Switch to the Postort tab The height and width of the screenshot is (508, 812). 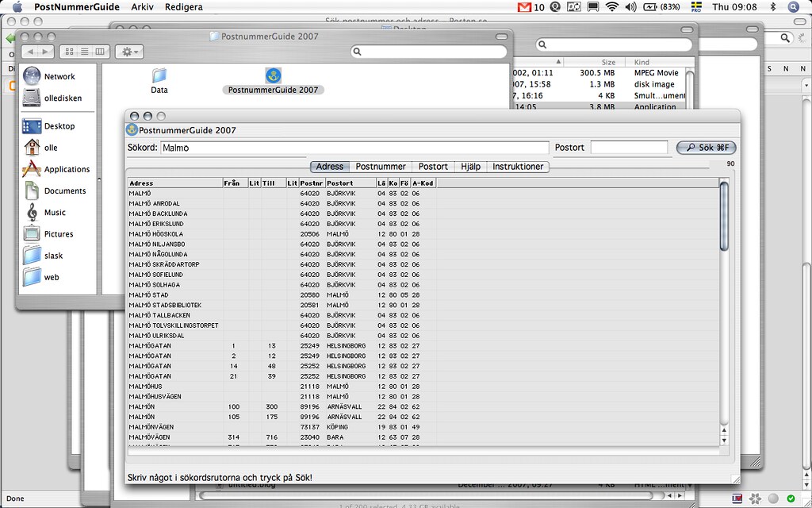pyautogui.click(x=433, y=167)
